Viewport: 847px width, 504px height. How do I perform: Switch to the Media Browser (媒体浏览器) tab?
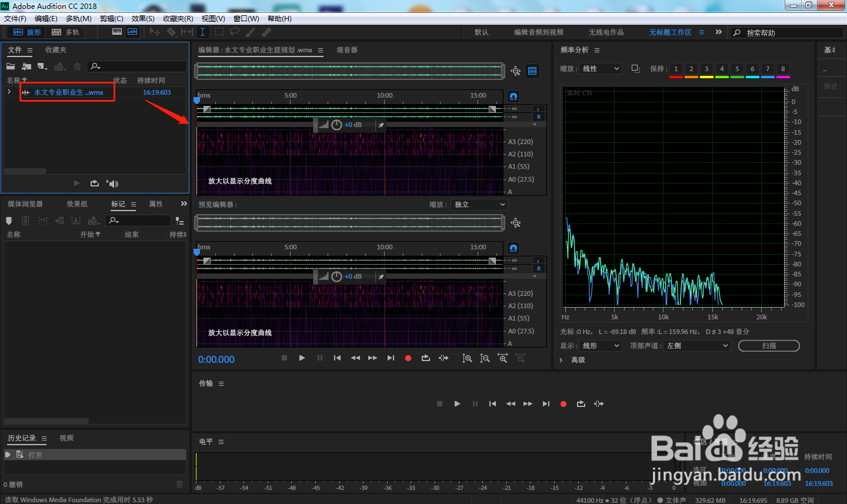25,204
